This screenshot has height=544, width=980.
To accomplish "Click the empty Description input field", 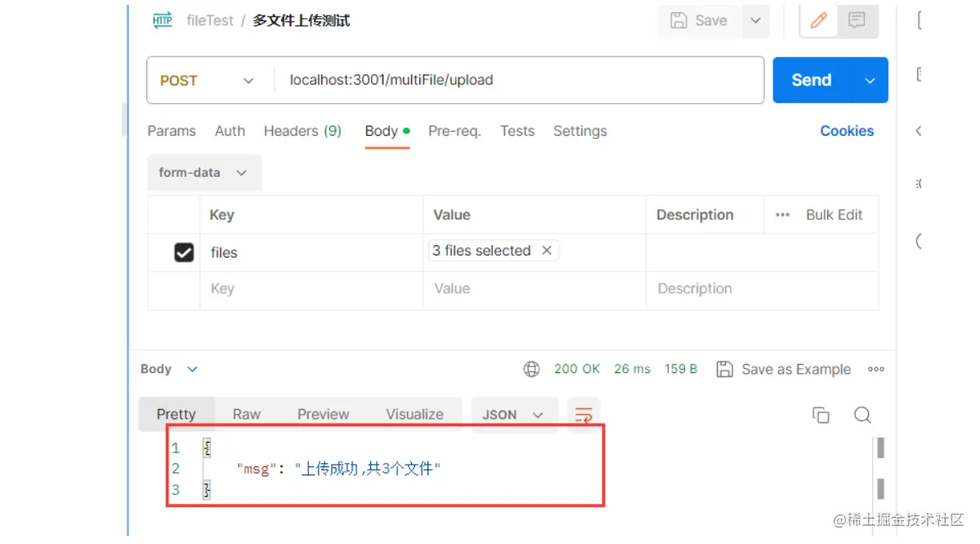I will 762,289.
